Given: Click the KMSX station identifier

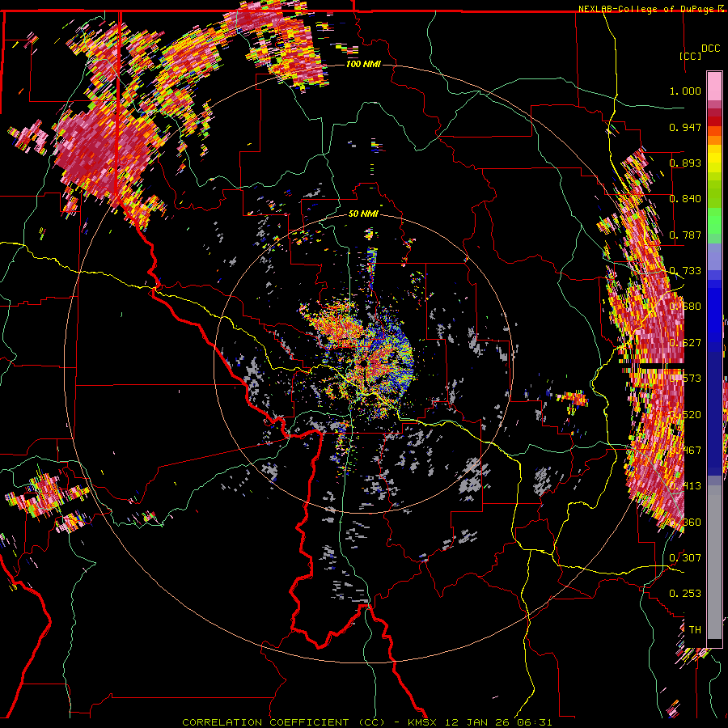Looking at the screenshot, I should (x=422, y=722).
